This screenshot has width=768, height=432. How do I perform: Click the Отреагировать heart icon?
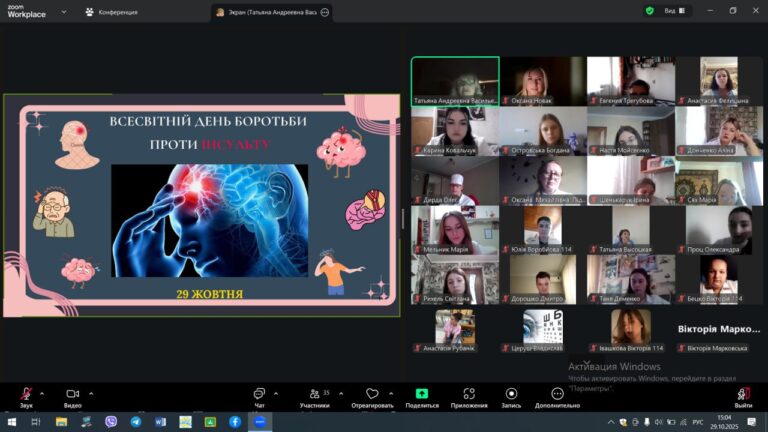click(372, 395)
